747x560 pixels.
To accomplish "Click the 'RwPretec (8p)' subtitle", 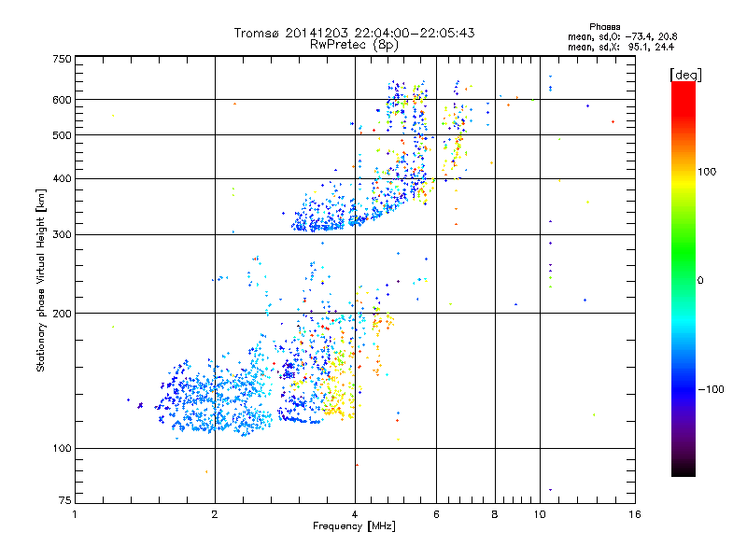I will click(x=354, y=45).
